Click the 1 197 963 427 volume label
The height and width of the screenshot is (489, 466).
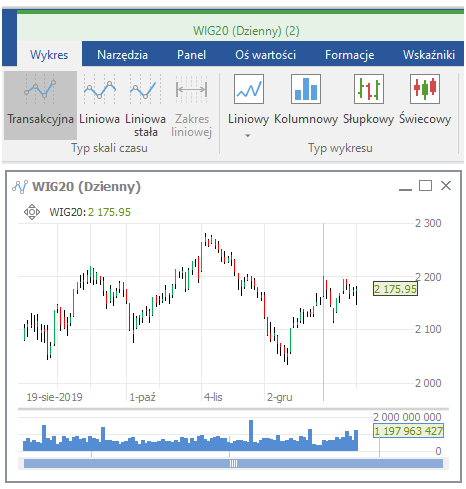coord(408,431)
